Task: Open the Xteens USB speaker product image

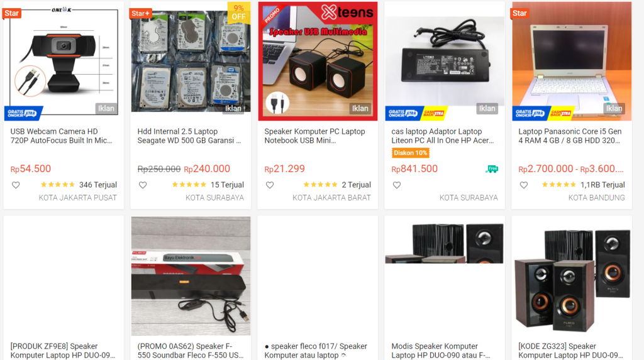Action: pyautogui.click(x=318, y=61)
